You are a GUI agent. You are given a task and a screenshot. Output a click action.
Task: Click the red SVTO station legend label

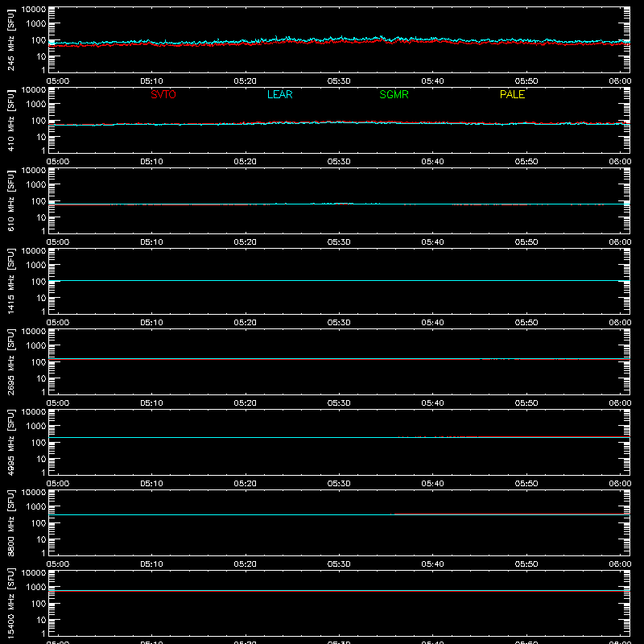[x=163, y=94]
